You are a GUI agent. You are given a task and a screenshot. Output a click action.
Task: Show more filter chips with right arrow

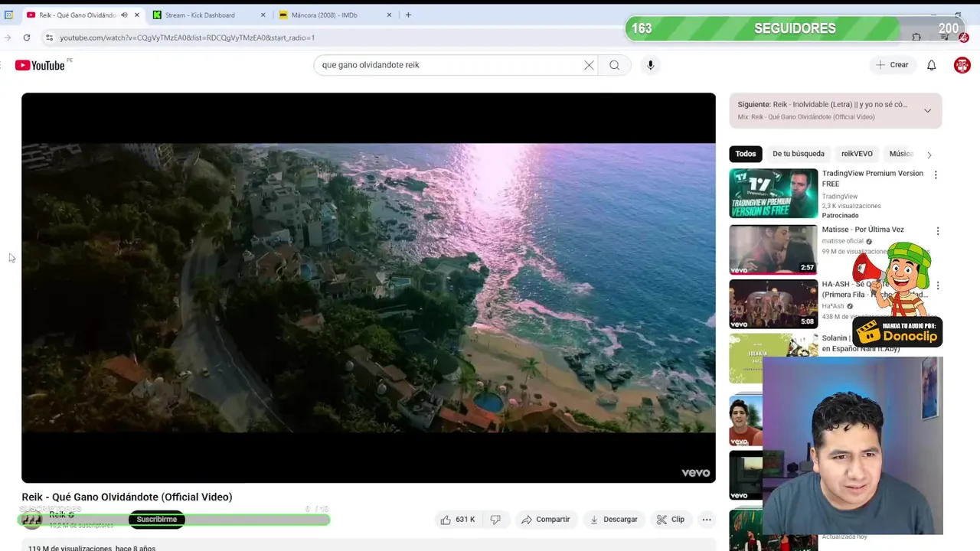point(929,155)
